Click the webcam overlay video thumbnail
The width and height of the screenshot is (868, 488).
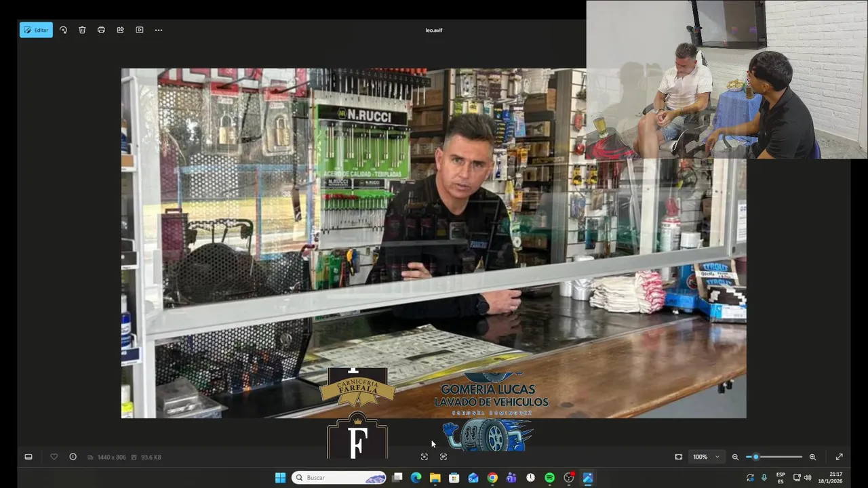(x=727, y=79)
